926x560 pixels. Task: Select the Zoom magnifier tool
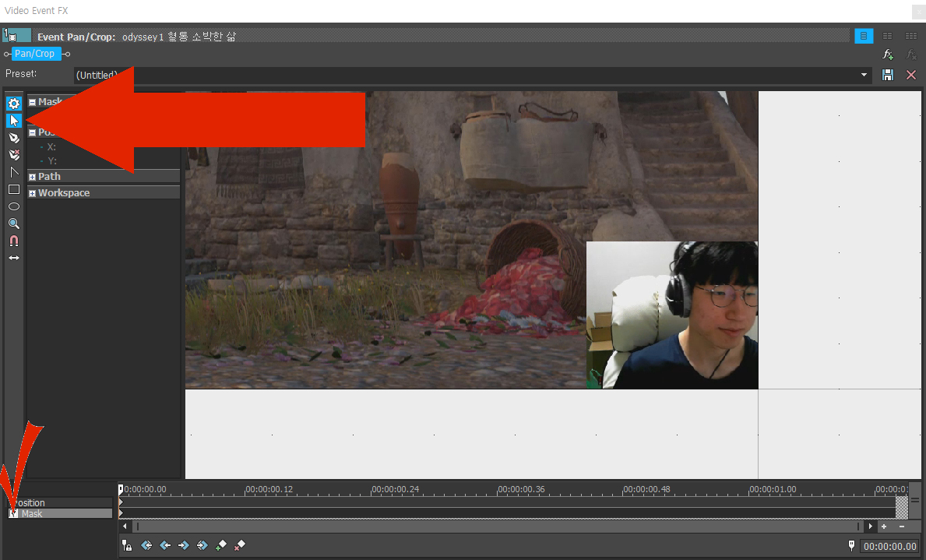(13, 224)
